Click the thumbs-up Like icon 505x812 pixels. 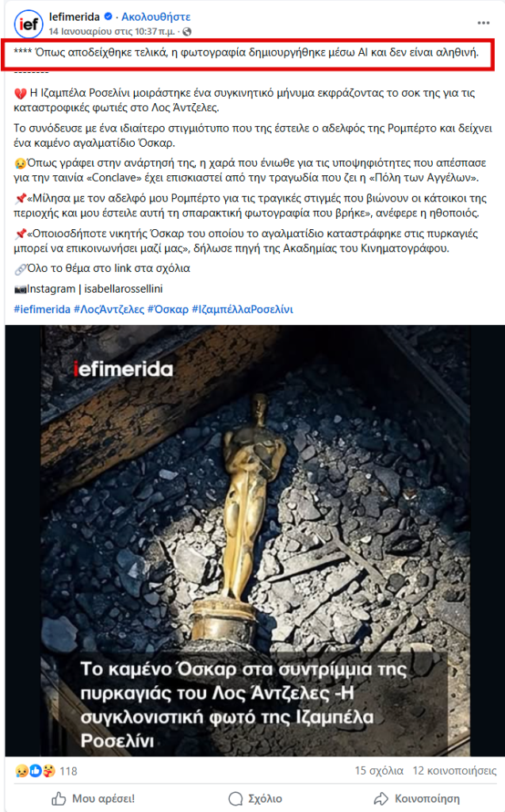coord(59,799)
